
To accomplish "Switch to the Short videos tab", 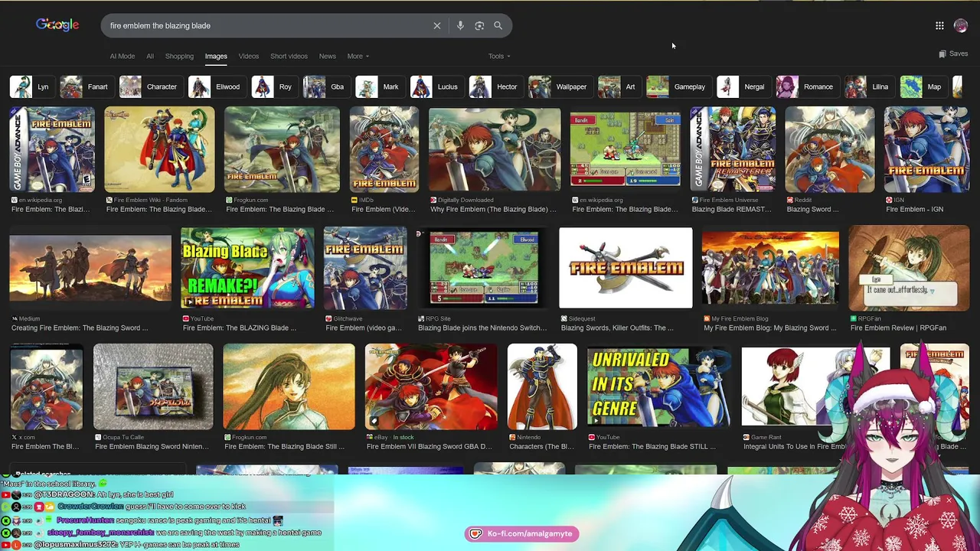I will [x=289, y=56].
